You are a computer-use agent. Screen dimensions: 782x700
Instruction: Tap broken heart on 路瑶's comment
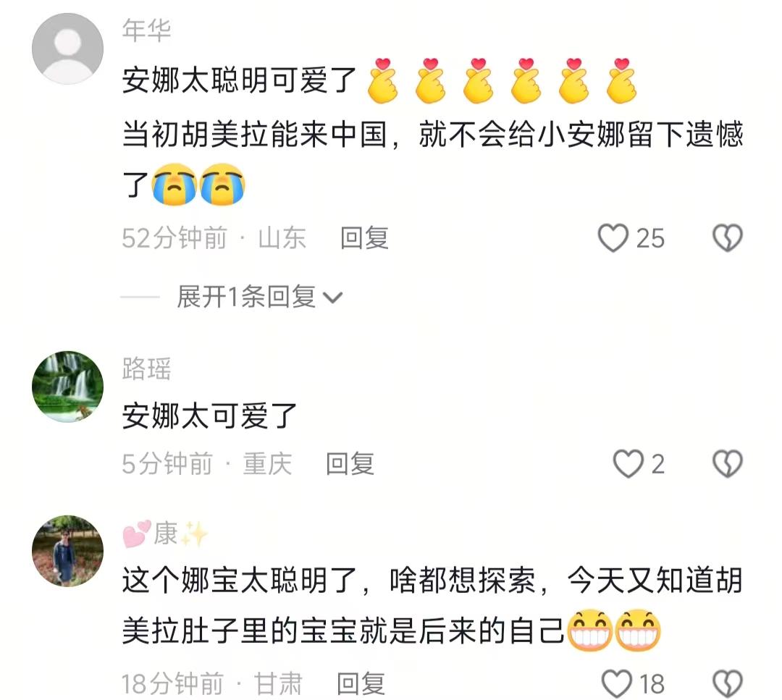click(728, 464)
